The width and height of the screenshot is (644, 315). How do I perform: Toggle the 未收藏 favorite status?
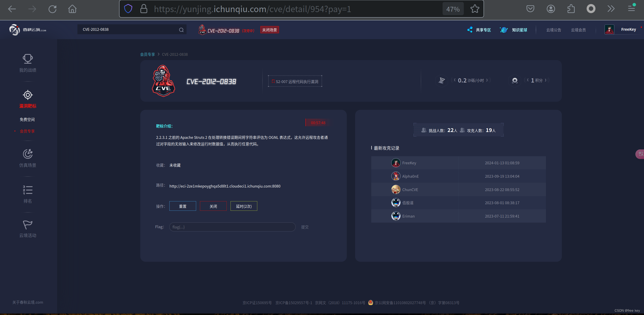[175, 165]
